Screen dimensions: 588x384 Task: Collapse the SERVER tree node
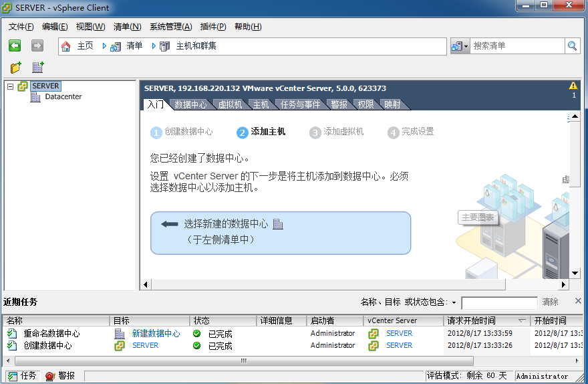(x=11, y=86)
